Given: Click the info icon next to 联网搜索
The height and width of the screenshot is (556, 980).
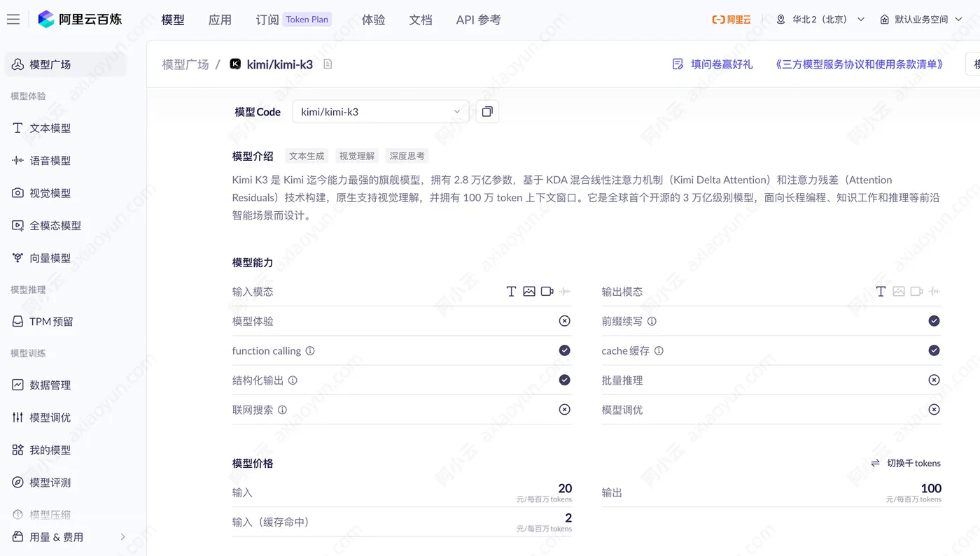Looking at the screenshot, I should pyautogui.click(x=282, y=410).
